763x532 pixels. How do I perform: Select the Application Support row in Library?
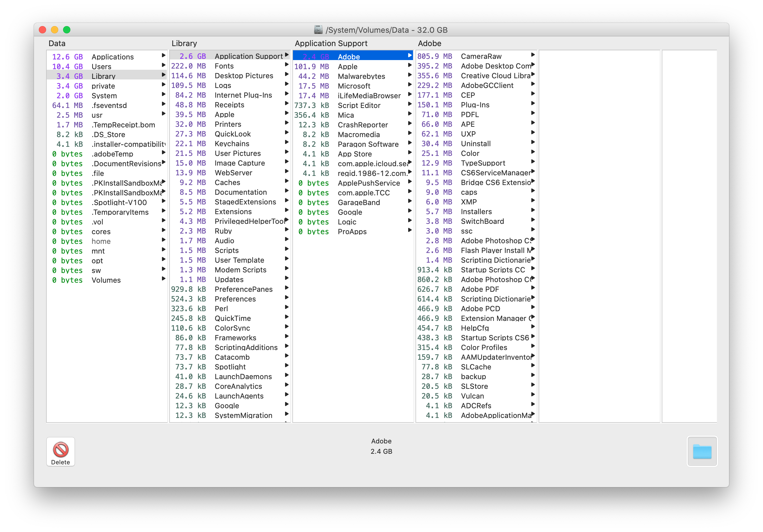point(230,56)
